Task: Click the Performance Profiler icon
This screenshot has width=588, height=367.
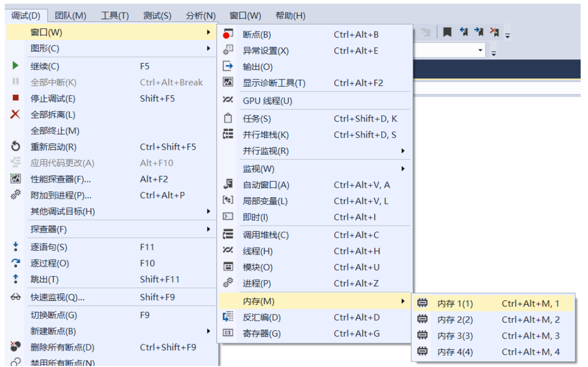Action: click(x=15, y=179)
